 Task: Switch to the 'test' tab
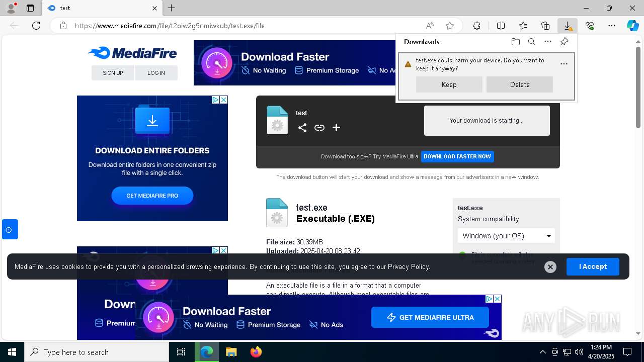102,8
